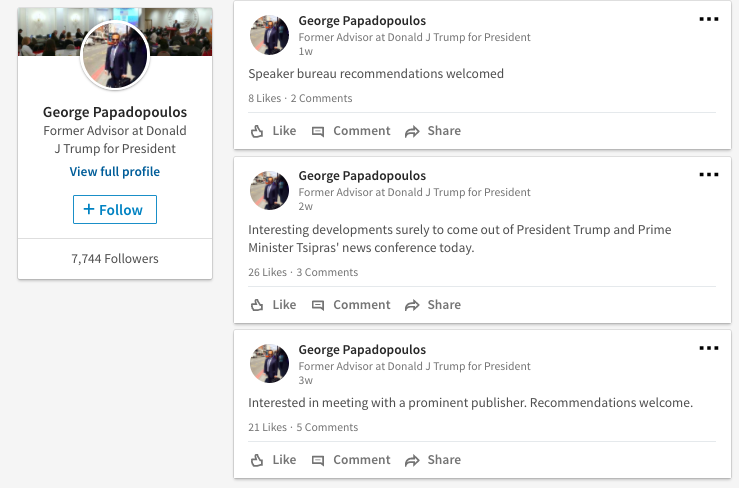Viewport: 739px width, 488px height.
Task: Like the Tsipras news conference post
Action: pyautogui.click(x=273, y=305)
